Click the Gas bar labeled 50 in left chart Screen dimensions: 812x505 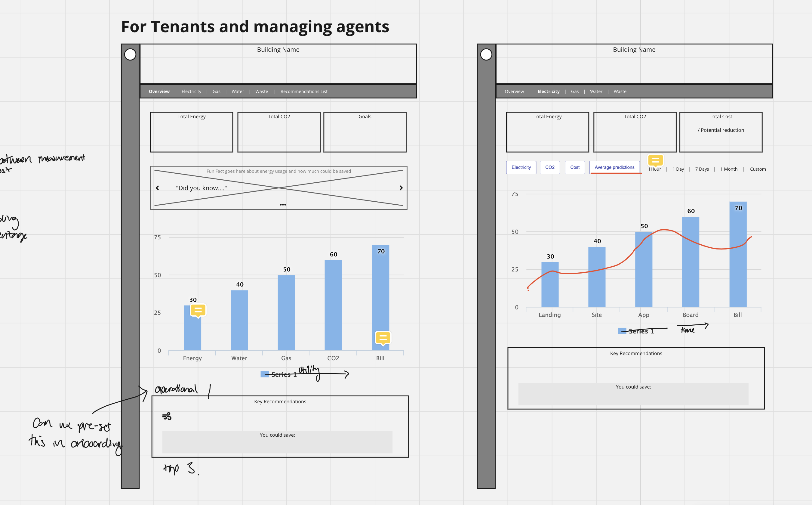point(286,313)
